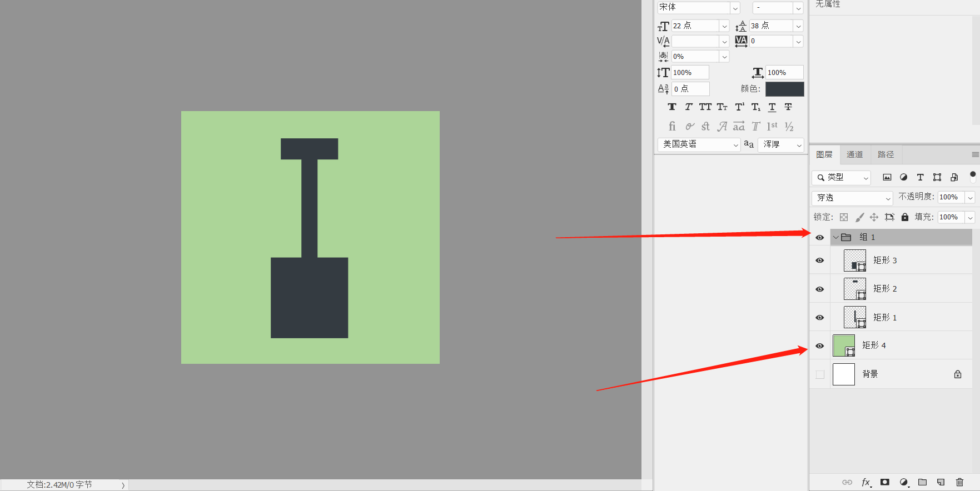Switch to the 路径 tab
This screenshot has height=491, width=980.
886,154
